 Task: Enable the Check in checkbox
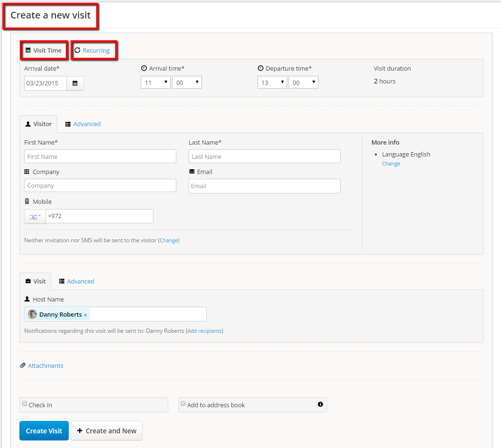tap(25, 404)
